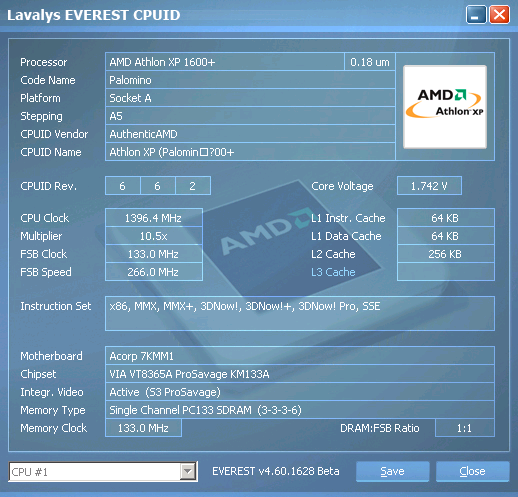Open the CPU #1 dropdown arrow

click(188, 471)
